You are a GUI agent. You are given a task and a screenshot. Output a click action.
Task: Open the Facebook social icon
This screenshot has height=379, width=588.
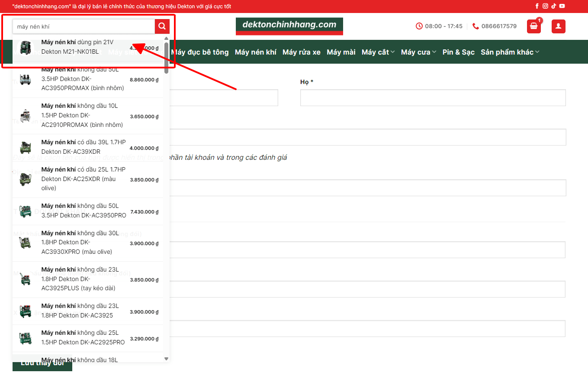[x=537, y=6]
